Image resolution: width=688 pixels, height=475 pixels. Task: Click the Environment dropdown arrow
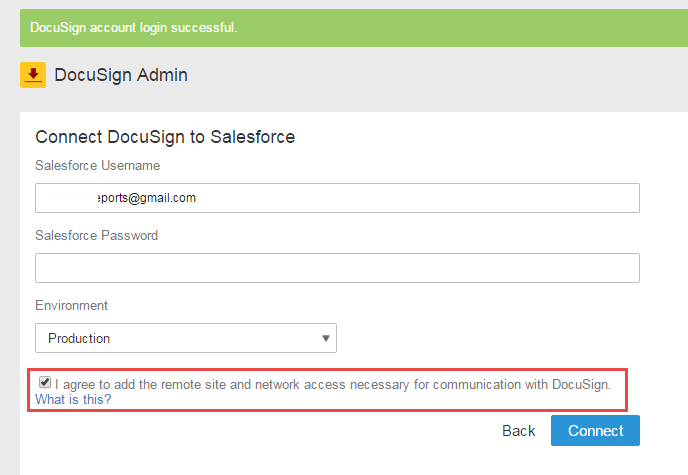pyautogui.click(x=326, y=338)
